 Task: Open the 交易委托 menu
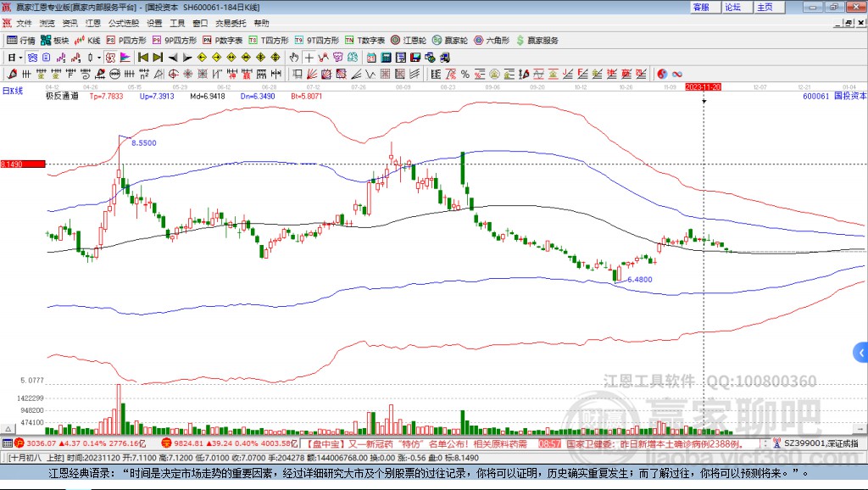[231, 23]
